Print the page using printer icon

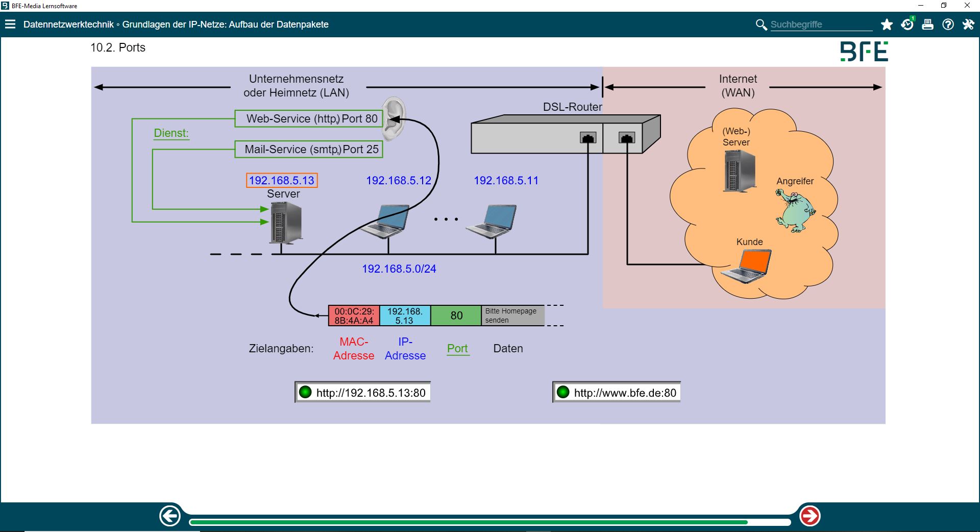pos(927,25)
